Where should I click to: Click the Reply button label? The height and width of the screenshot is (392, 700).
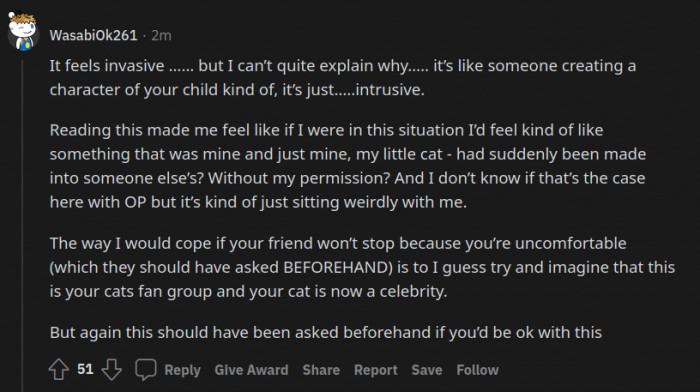182,370
